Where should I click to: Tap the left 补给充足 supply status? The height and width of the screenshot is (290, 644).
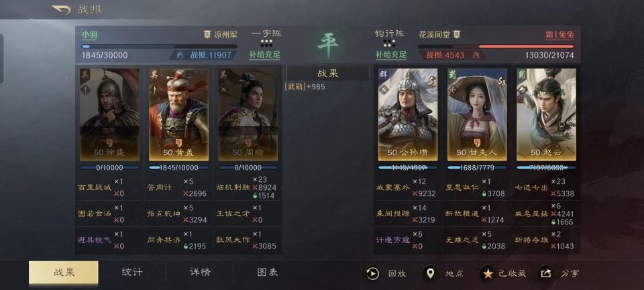click(x=265, y=54)
